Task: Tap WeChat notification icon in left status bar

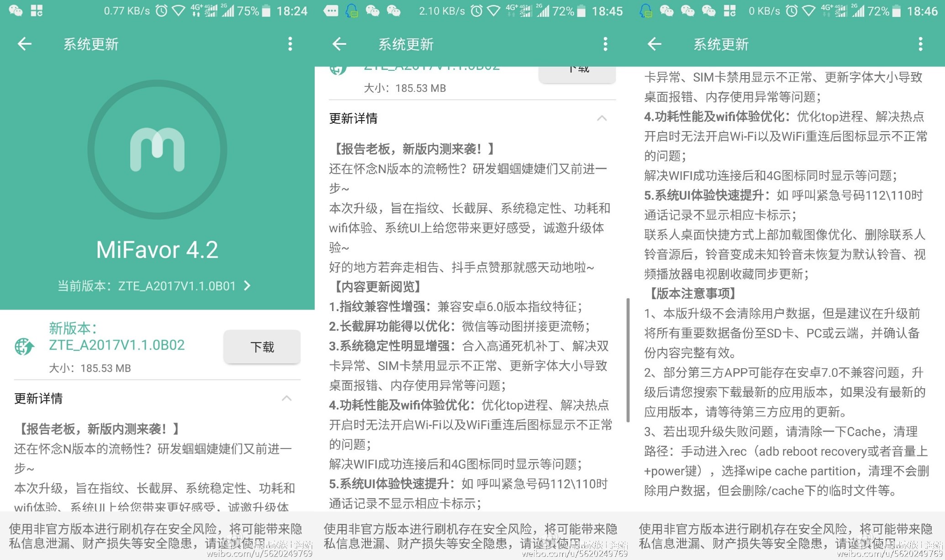Action: (16, 11)
